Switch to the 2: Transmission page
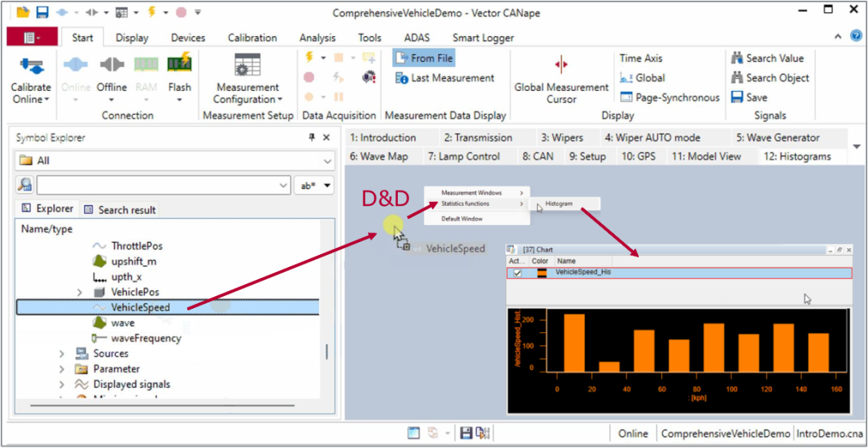This screenshot has height=448, width=868. (478, 138)
